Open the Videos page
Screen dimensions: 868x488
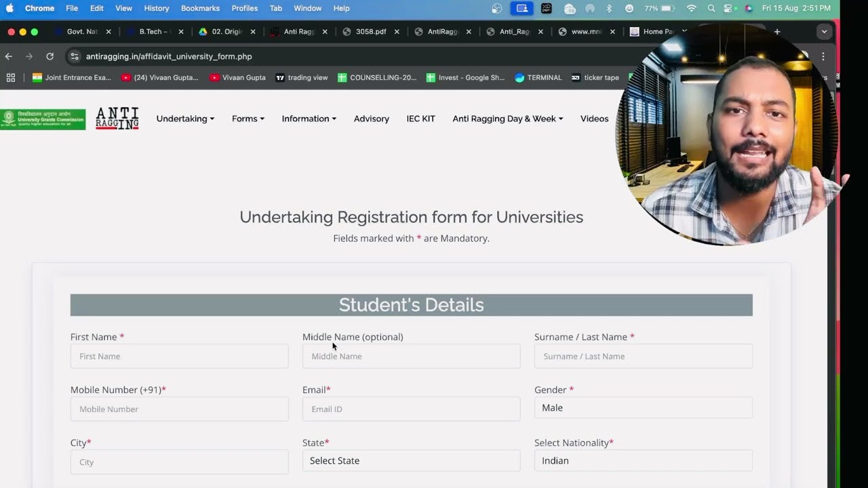click(x=595, y=119)
